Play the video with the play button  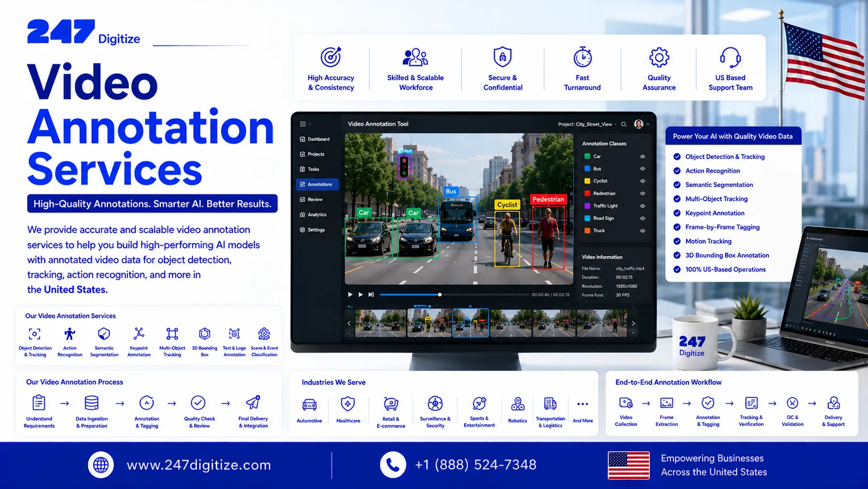point(350,295)
